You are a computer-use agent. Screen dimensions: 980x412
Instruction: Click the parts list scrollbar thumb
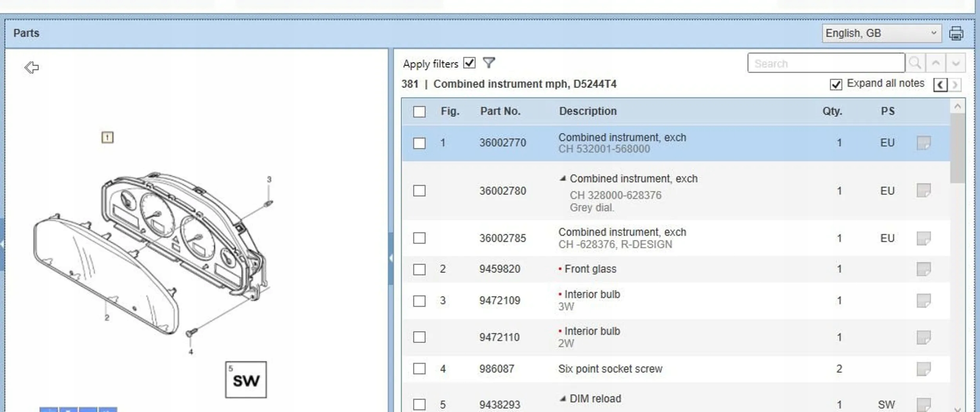pyautogui.click(x=957, y=148)
